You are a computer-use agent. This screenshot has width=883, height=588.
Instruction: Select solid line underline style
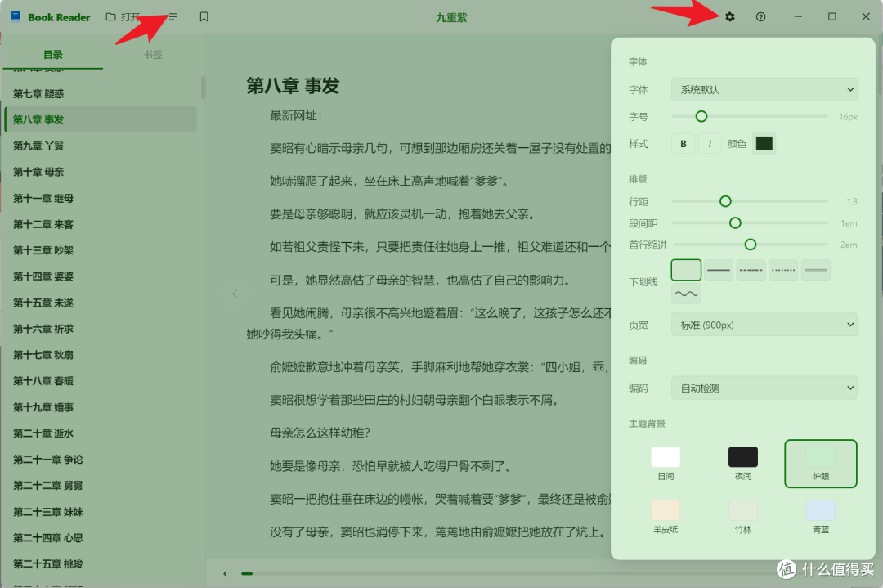click(x=719, y=270)
